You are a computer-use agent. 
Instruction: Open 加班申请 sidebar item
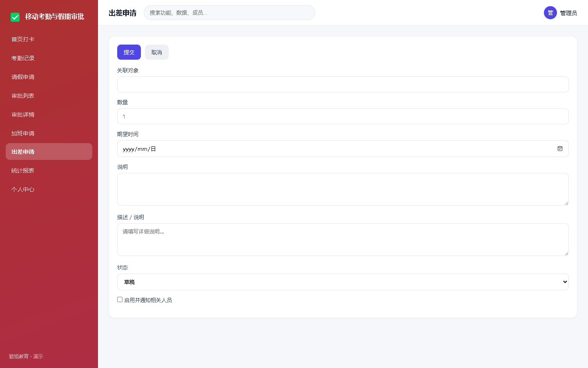[49, 133]
